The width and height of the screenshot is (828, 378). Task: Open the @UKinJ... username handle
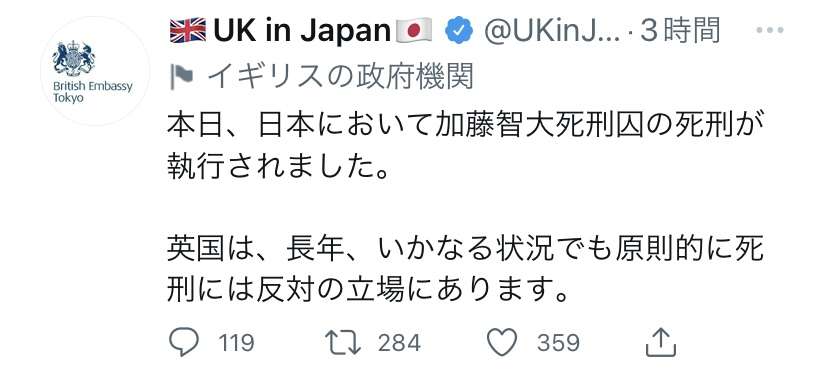552,32
